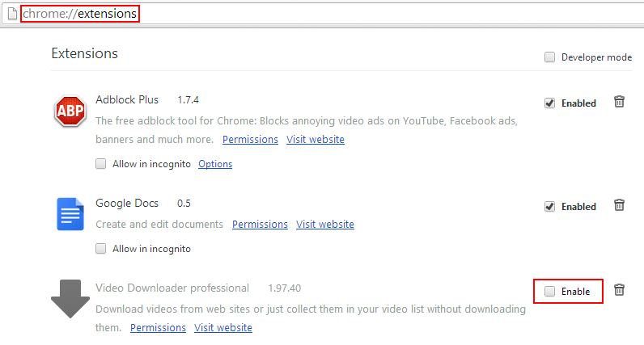This screenshot has width=644, height=345.
Task: Visit the Google Docs website
Action: [325, 225]
